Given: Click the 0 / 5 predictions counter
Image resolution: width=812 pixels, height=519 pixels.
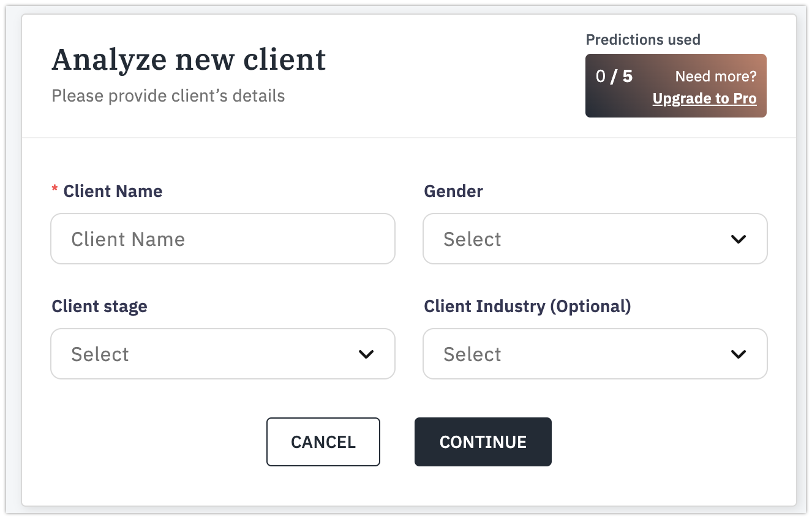Looking at the screenshot, I should pyautogui.click(x=614, y=77).
